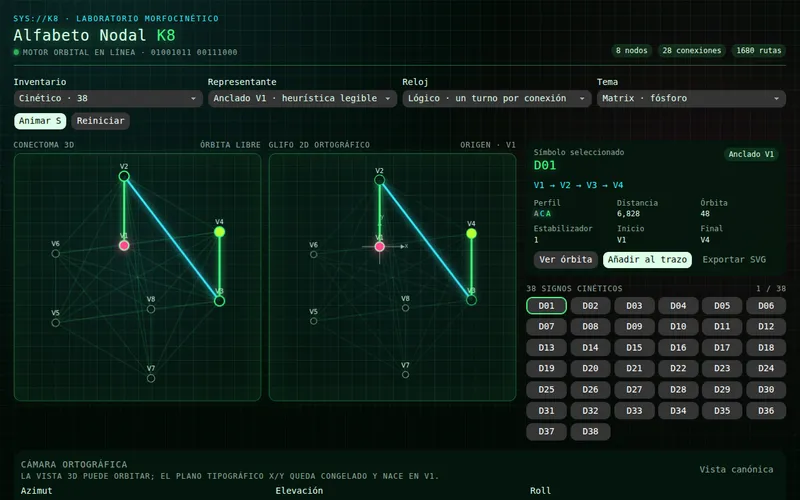
Task: Pick sign D18
Action: tap(766, 347)
